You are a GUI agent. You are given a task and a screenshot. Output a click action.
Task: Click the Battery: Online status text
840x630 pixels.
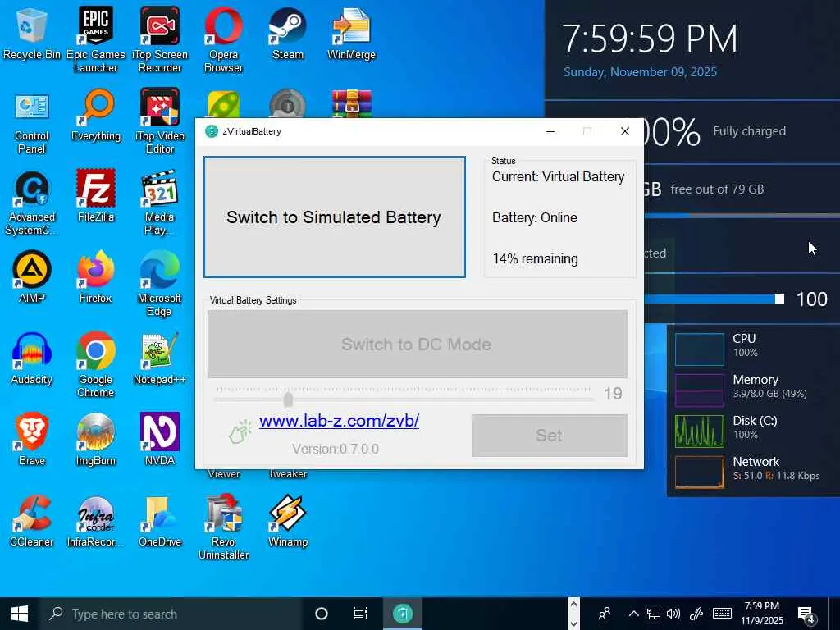(x=535, y=217)
